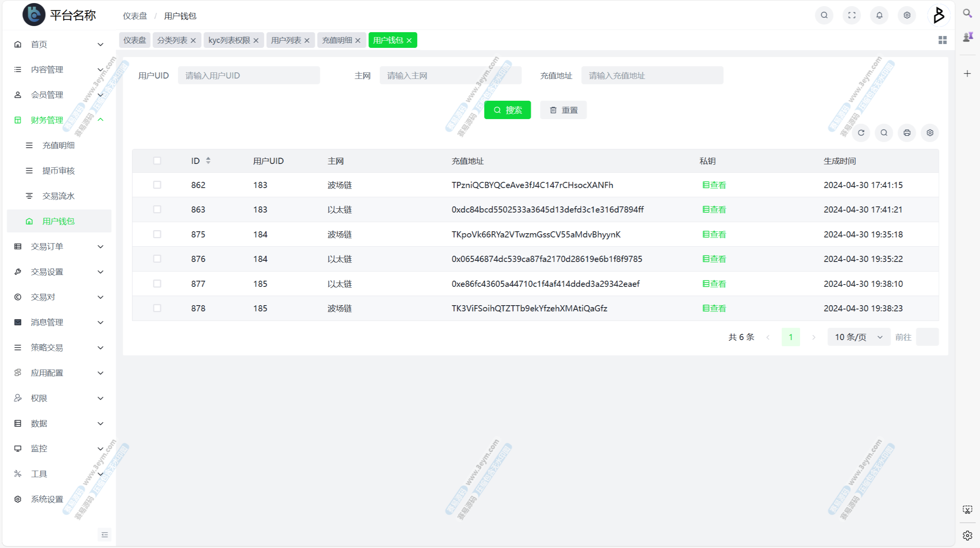Click 查看 private key for ID 863
This screenshot has width=980, height=548.
click(x=714, y=209)
